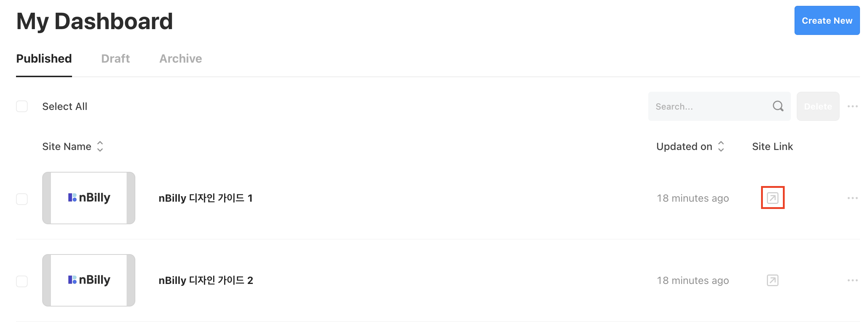Sort by Updated on arrows
The height and width of the screenshot is (324, 868).
click(x=721, y=146)
